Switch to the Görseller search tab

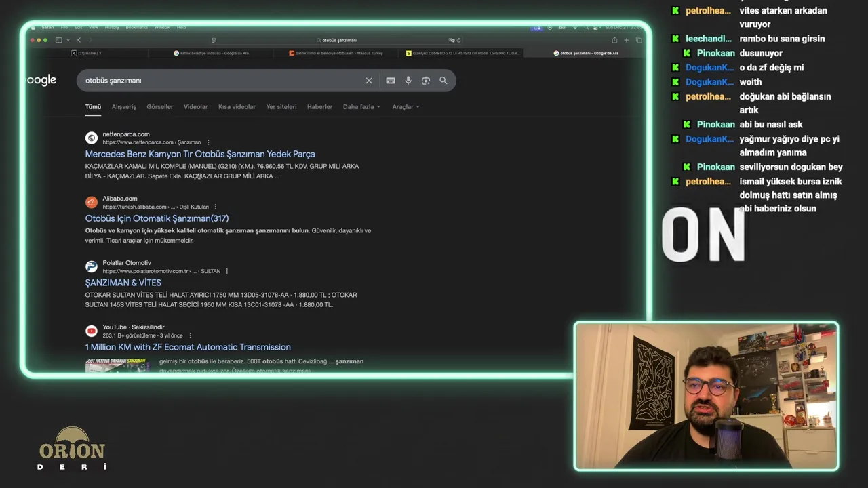point(160,107)
